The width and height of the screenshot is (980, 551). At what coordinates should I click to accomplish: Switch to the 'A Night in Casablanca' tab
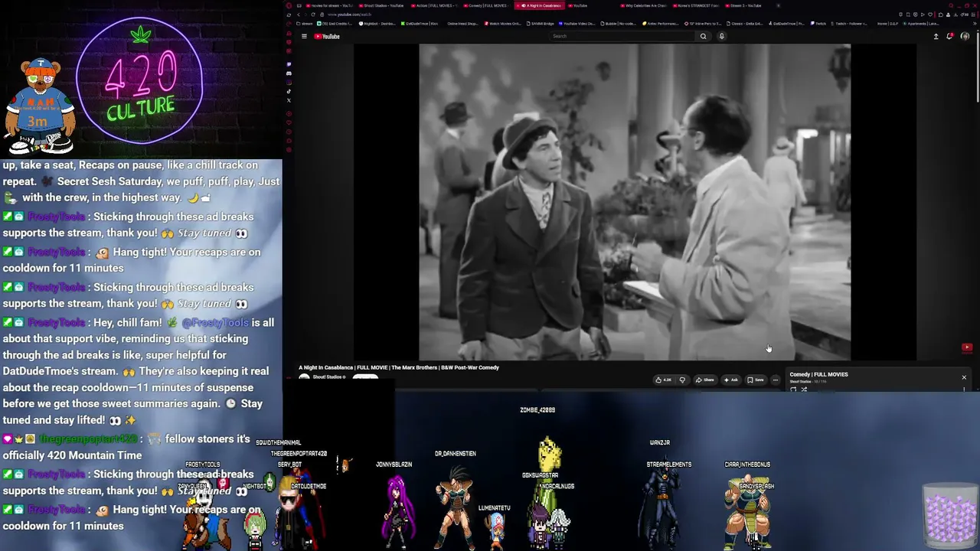tap(540, 5)
